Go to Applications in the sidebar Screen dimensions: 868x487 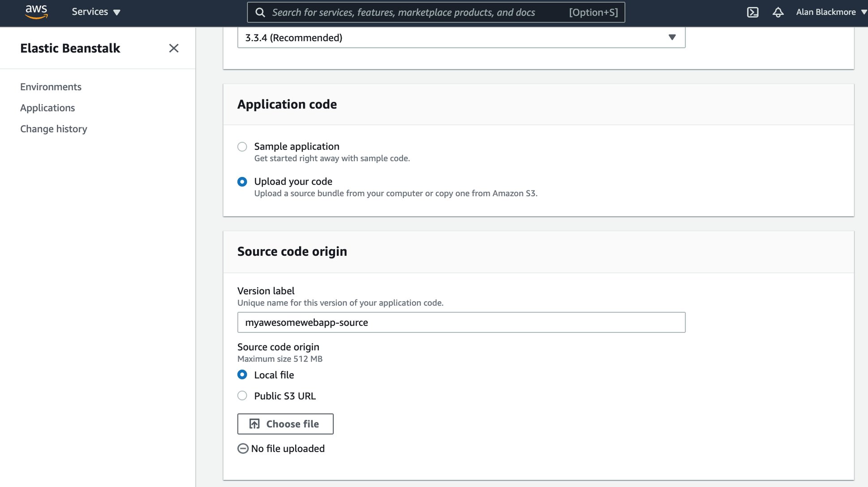coord(47,108)
